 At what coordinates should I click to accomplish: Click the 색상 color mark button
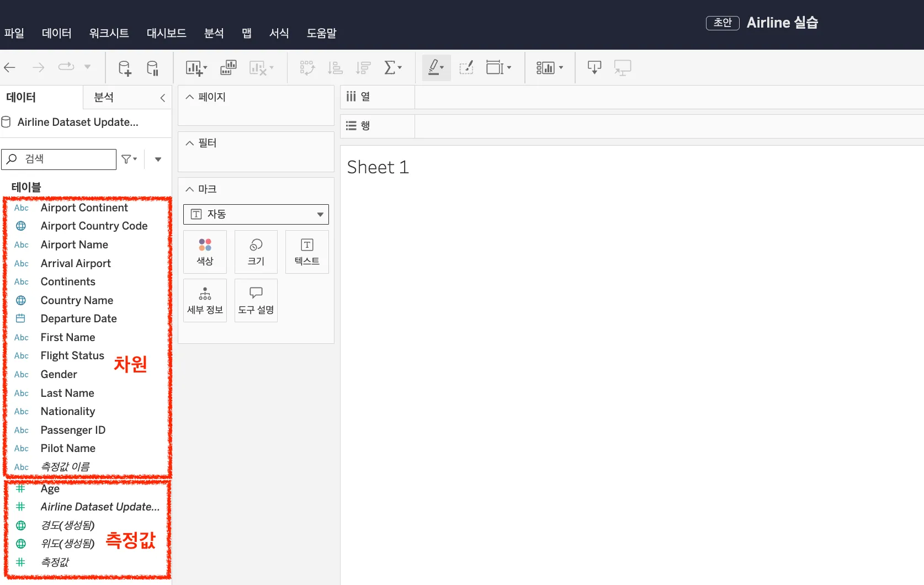[205, 252]
